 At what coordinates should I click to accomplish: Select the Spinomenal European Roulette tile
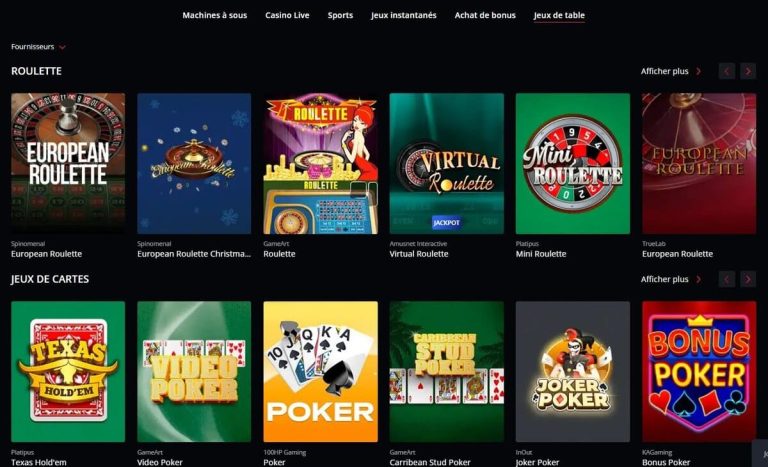68,164
